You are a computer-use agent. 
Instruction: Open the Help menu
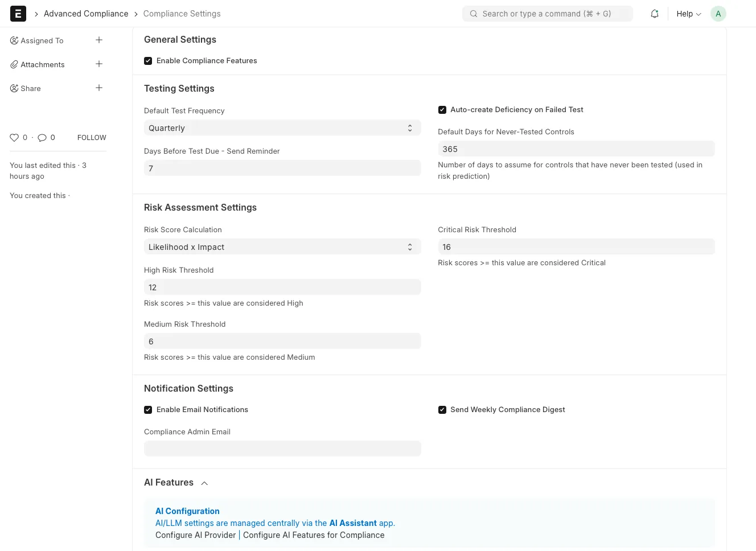coord(688,14)
